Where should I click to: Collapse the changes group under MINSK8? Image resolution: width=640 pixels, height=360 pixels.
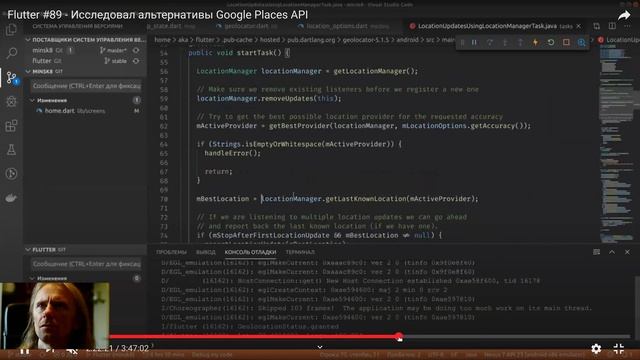coord(32,100)
